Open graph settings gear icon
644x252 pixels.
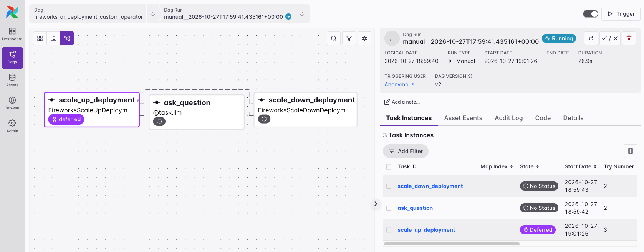tap(364, 38)
